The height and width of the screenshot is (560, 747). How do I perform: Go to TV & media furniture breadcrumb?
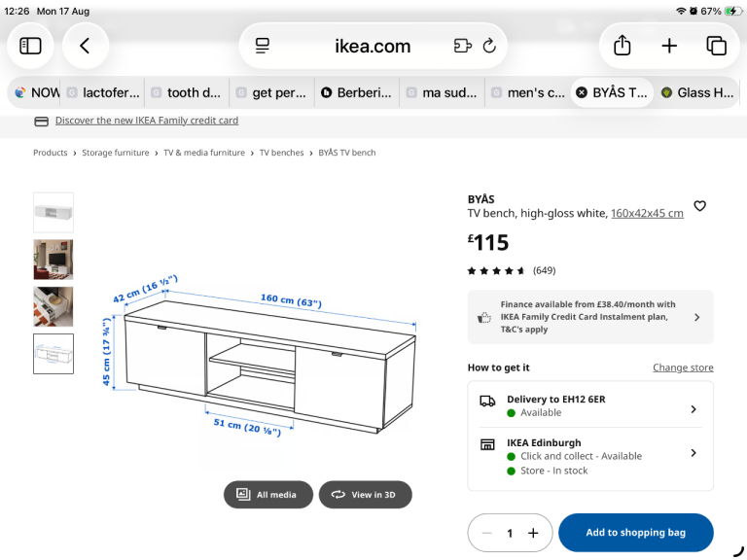point(204,153)
